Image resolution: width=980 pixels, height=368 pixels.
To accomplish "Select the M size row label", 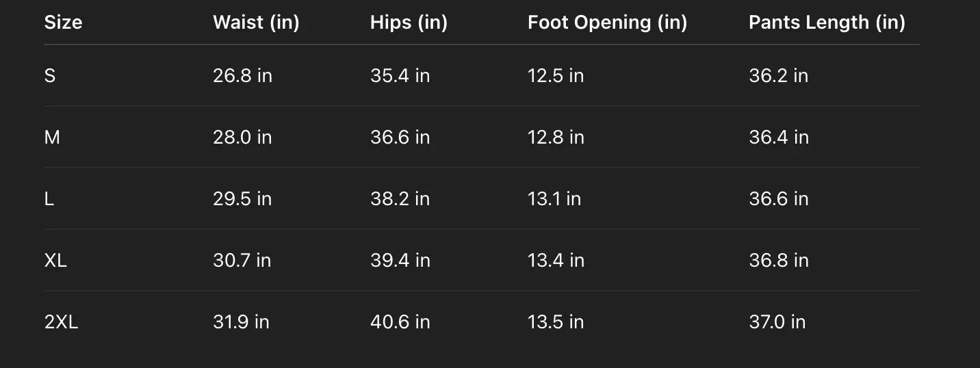I will point(52,137).
